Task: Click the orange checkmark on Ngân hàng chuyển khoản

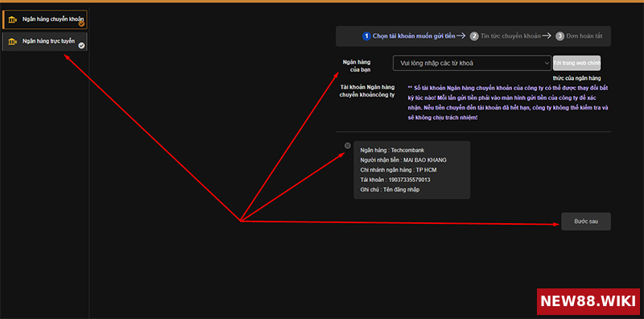Action: [x=82, y=24]
